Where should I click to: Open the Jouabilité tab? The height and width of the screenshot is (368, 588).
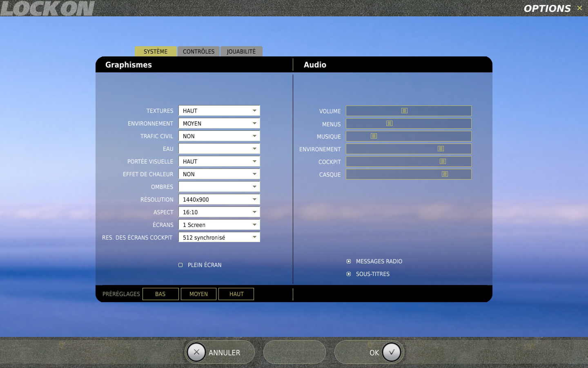pos(241,52)
